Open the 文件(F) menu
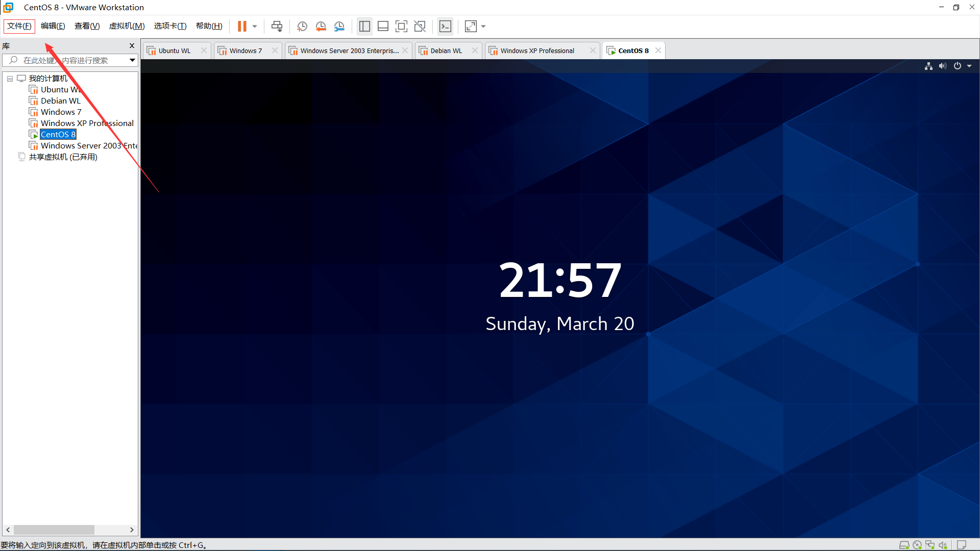980x551 pixels. coord(19,26)
